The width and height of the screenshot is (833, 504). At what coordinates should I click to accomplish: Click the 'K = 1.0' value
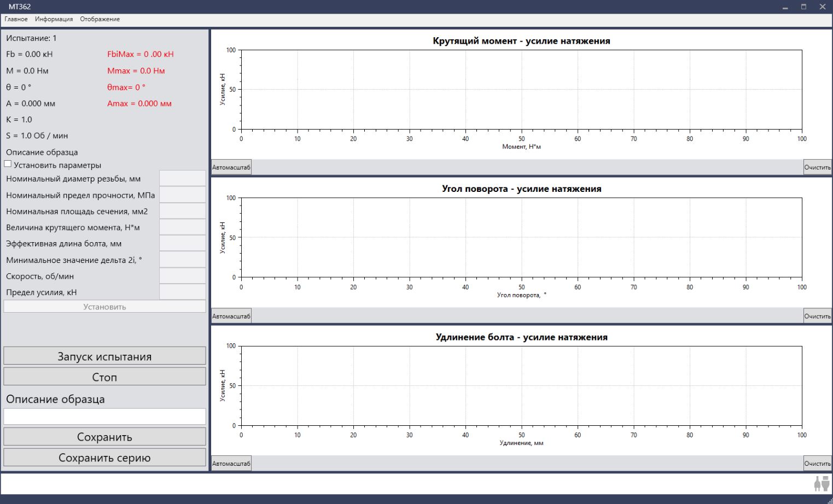click(19, 119)
